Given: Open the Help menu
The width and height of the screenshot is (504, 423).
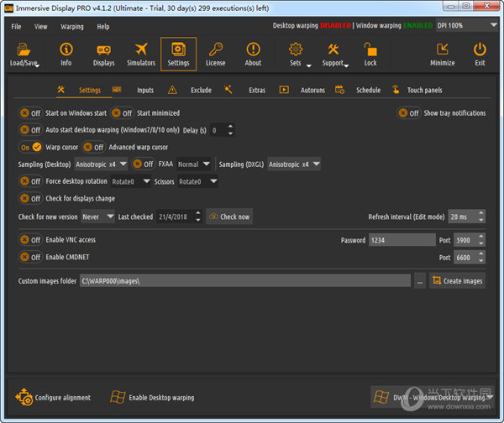Looking at the screenshot, I should [103, 26].
